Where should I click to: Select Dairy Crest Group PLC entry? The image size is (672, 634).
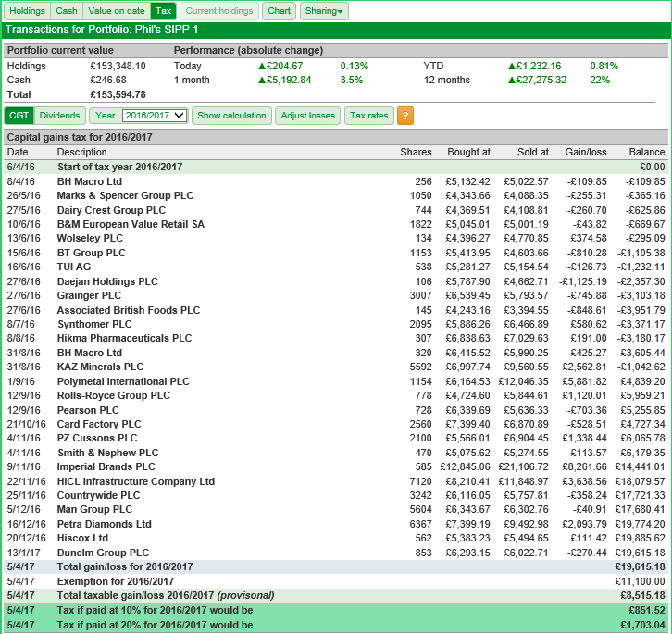click(x=336, y=210)
